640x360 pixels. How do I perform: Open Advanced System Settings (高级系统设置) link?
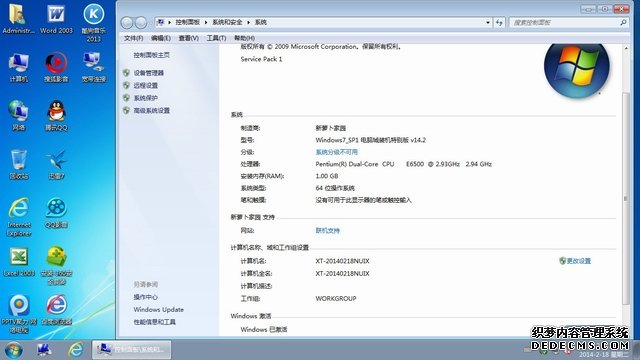tap(151, 111)
